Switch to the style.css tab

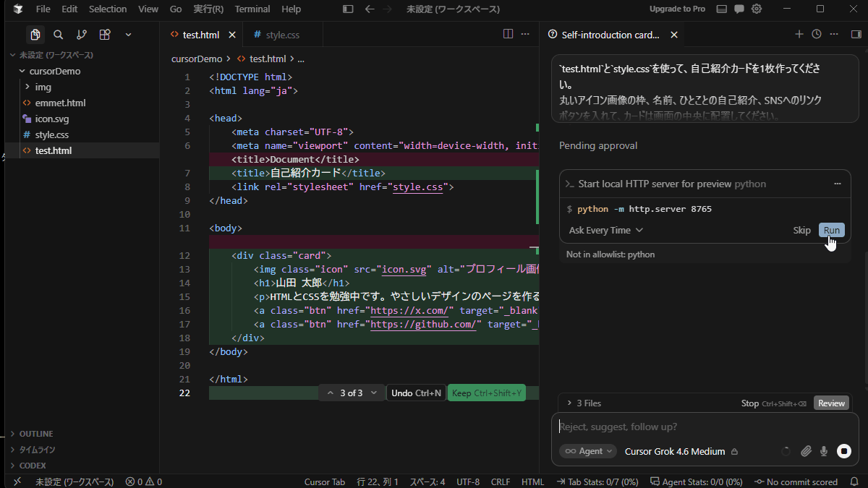(x=282, y=35)
